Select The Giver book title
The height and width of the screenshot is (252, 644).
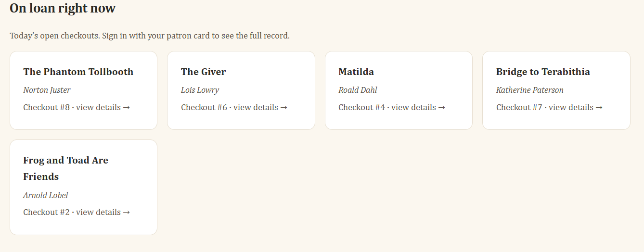(x=203, y=72)
